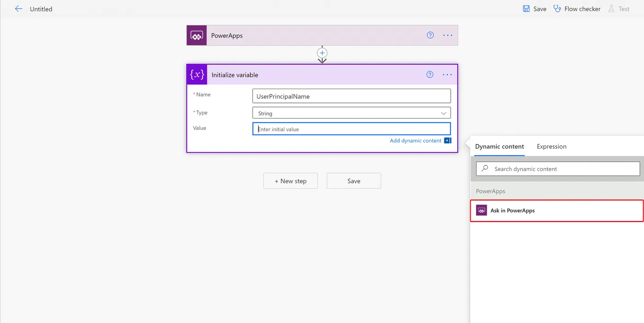Viewport: 644px width, 323px height.
Task: Select Ask in PowerApps dynamic content
Action: click(557, 210)
